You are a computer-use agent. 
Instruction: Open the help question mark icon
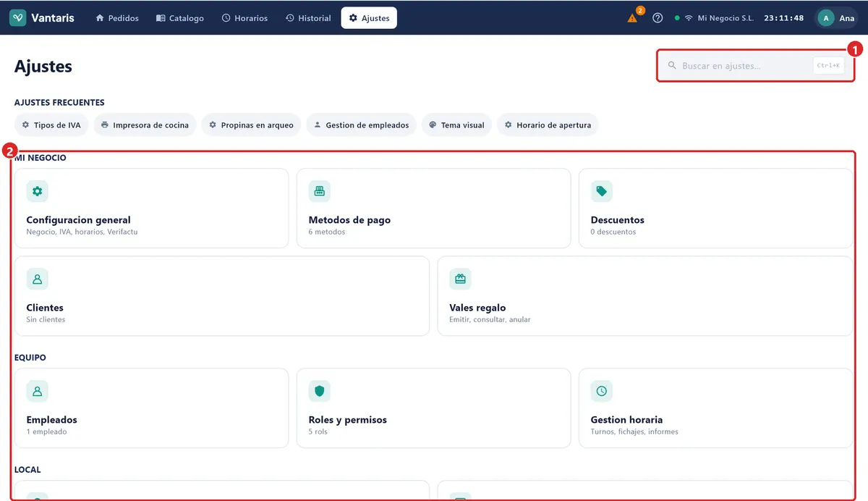point(658,18)
